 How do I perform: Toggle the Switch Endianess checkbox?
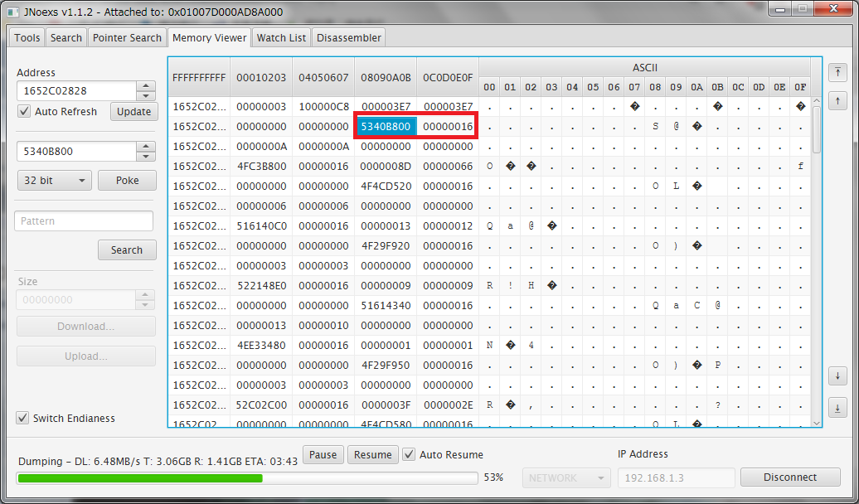(x=22, y=418)
